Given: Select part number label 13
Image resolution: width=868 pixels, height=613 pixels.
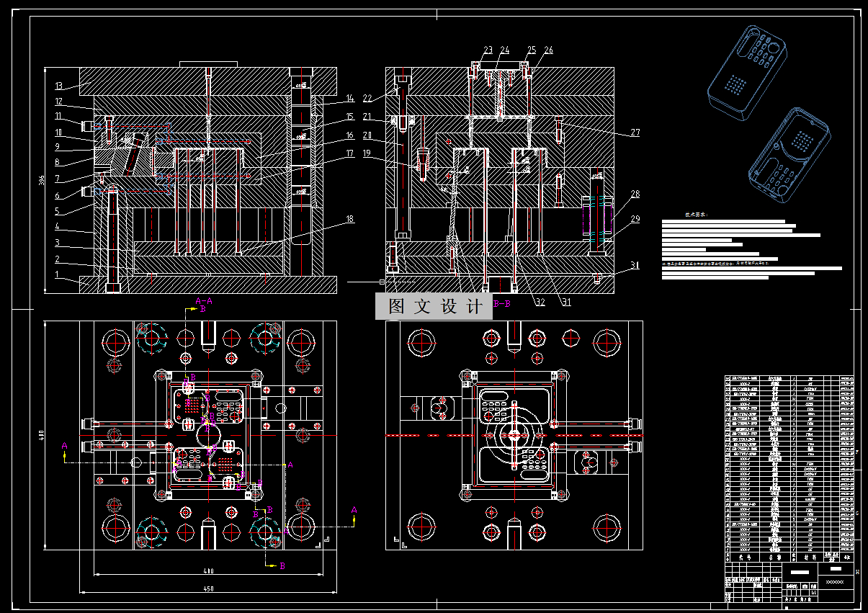Looking at the screenshot, I should tap(59, 86).
